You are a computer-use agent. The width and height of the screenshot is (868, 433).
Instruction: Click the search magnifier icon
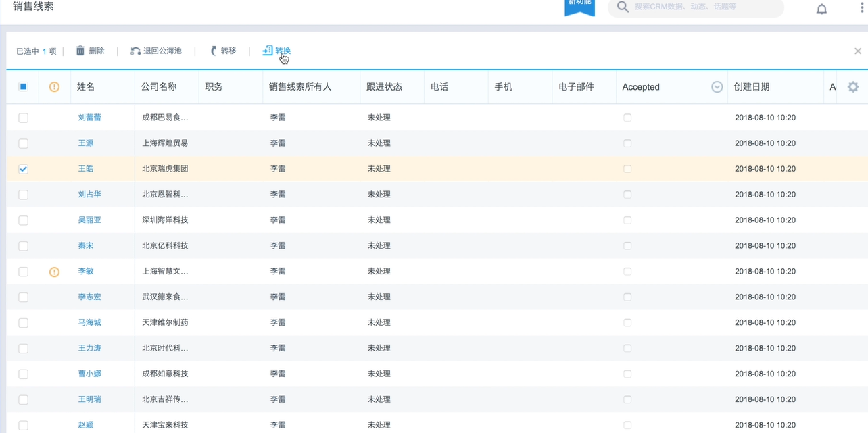tap(623, 7)
